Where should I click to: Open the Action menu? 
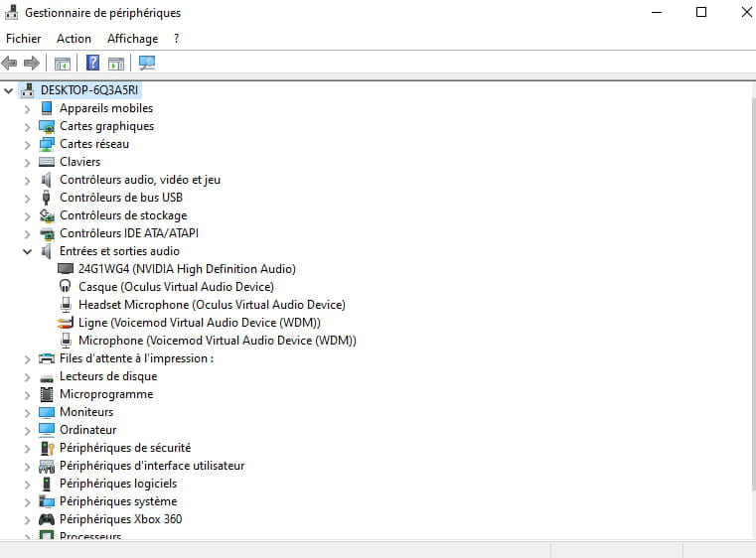click(74, 39)
